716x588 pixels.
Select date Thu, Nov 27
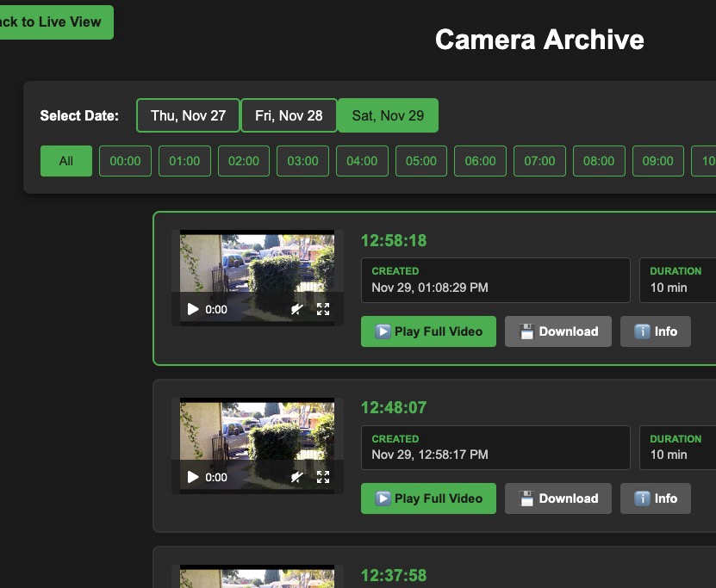tap(188, 115)
